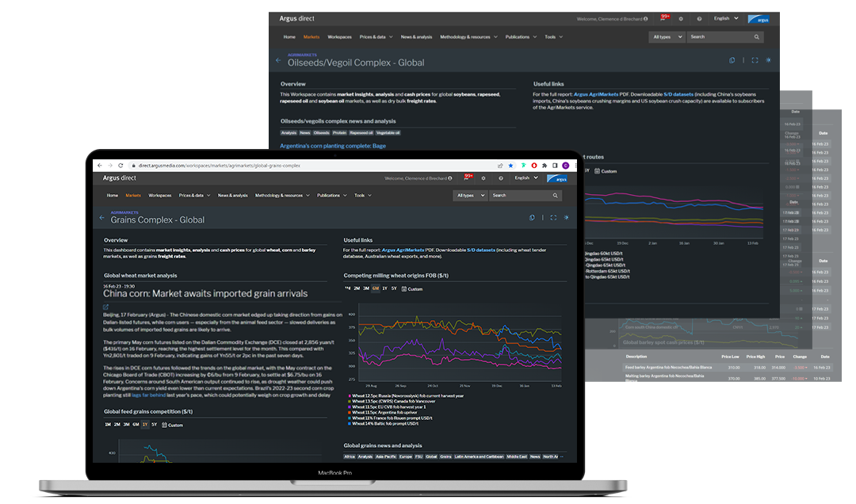The height and width of the screenshot is (504, 856).
Task: Select 6M range on milling wheat chart
Action: pos(375,288)
